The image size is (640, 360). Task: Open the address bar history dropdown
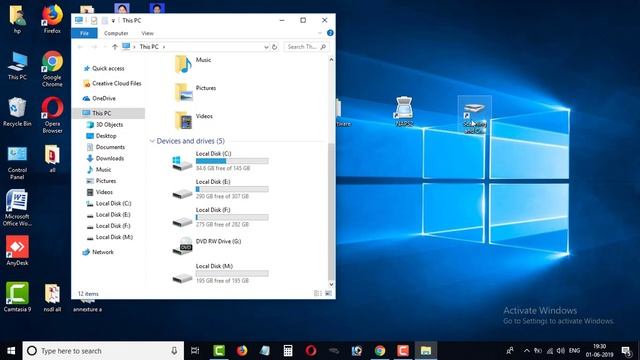point(266,47)
